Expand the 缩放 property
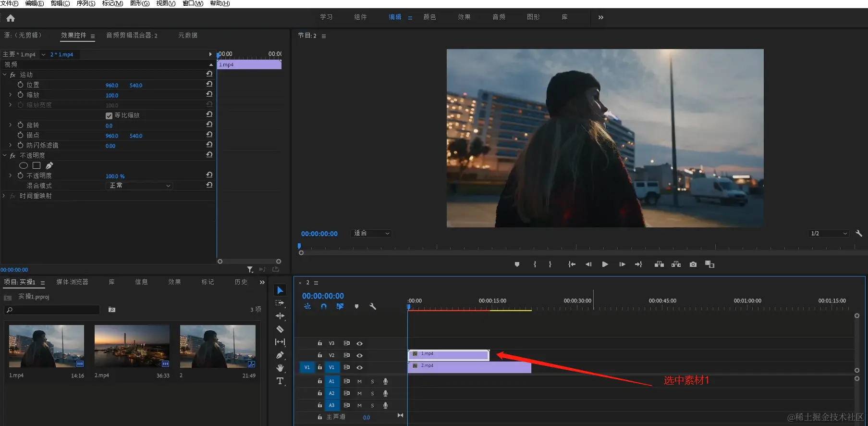The image size is (868, 426). point(11,95)
